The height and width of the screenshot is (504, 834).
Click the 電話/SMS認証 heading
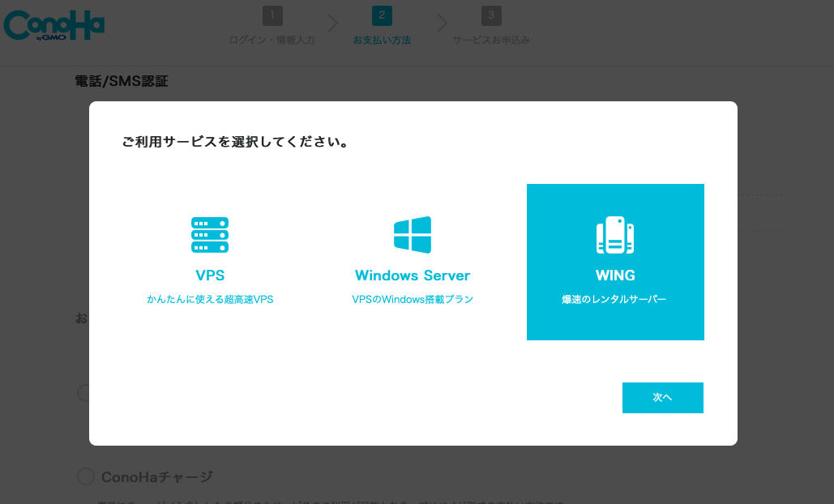122,81
